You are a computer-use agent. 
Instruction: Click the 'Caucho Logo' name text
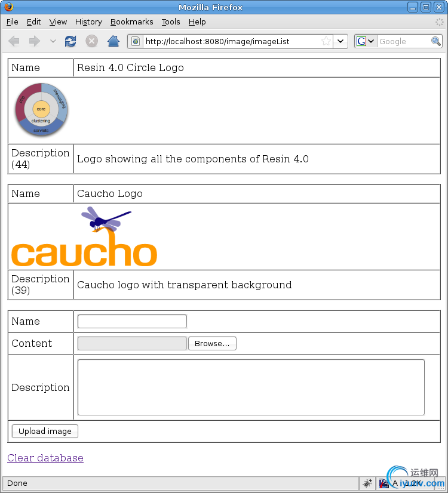tap(110, 193)
